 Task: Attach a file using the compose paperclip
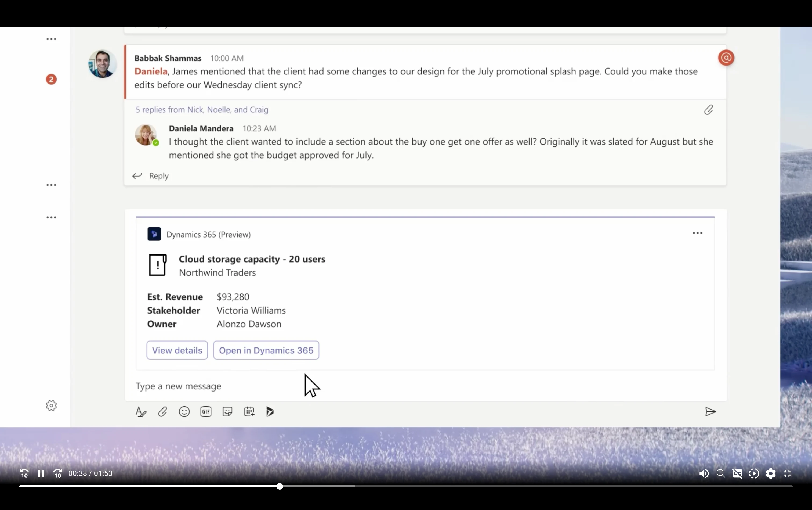162,412
